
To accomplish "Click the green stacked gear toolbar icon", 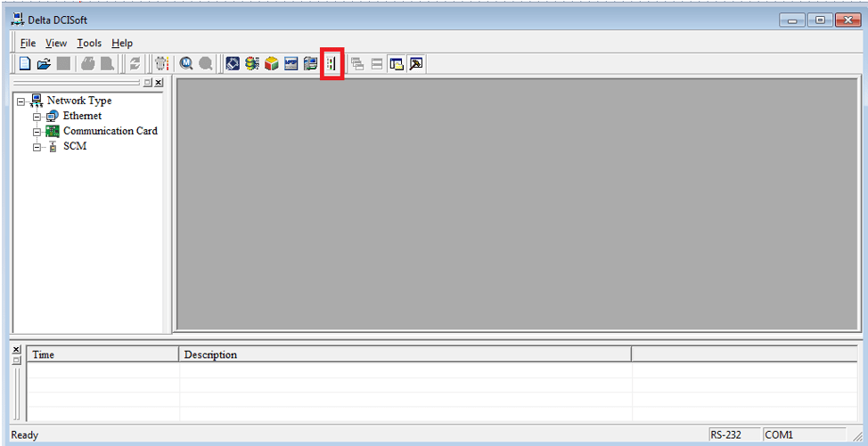I will [252, 63].
